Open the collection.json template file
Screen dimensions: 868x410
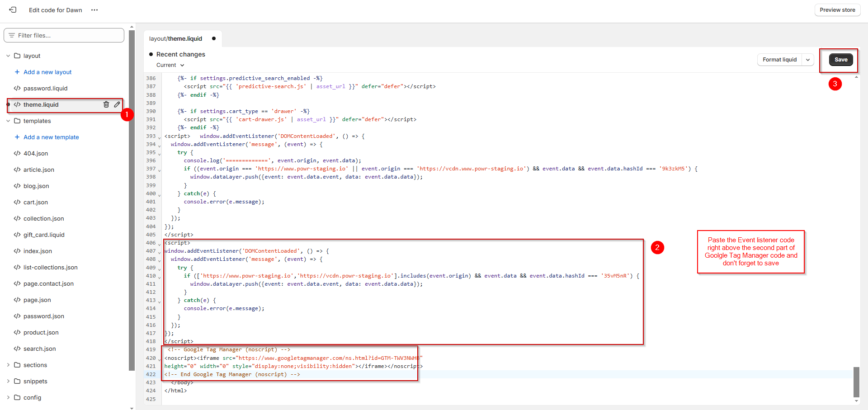point(44,218)
